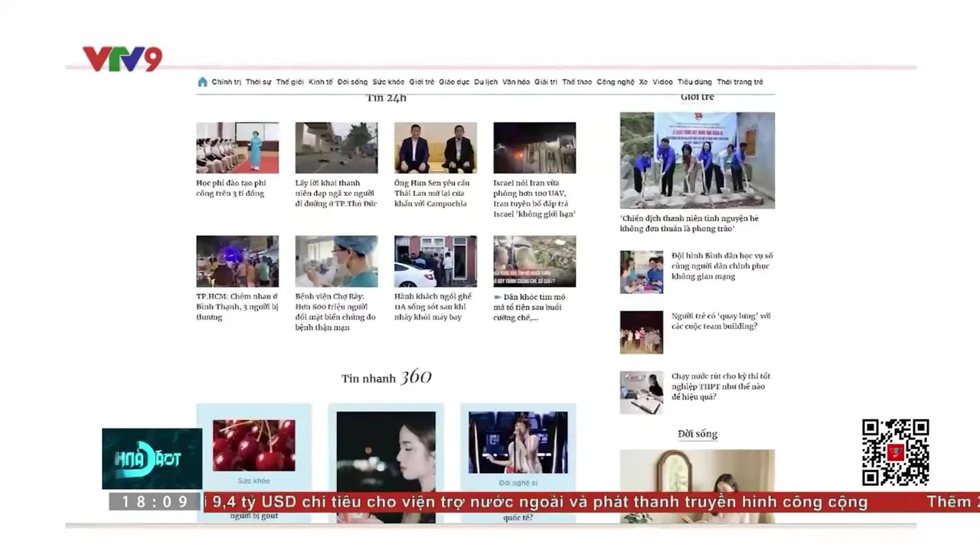Click the VTV9 channel logo
The width and height of the screenshot is (980, 551).
(122, 59)
